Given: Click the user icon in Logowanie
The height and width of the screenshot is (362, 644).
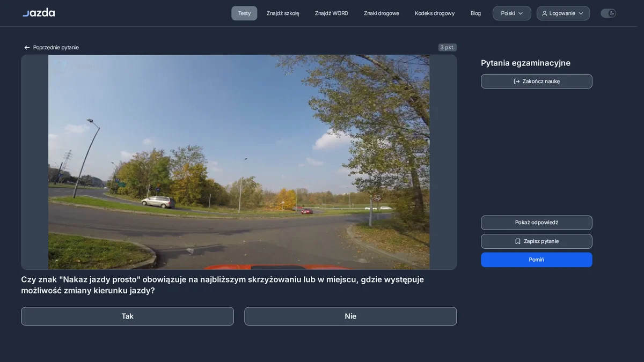Looking at the screenshot, I should tap(545, 13).
